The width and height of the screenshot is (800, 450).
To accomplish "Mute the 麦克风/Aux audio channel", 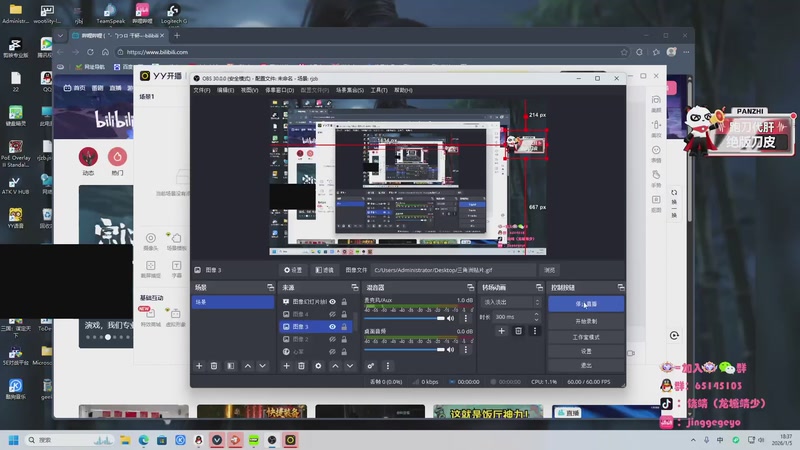I will (x=451, y=318).
